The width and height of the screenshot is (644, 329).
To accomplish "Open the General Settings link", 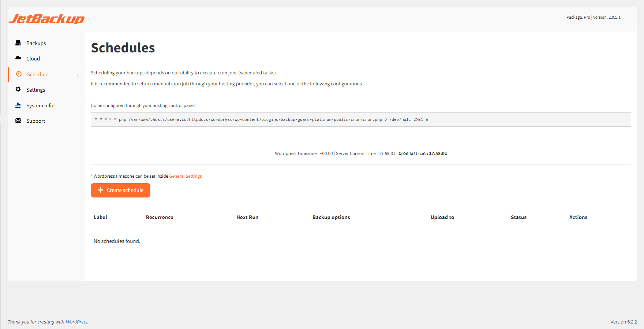I will [185, 176].
